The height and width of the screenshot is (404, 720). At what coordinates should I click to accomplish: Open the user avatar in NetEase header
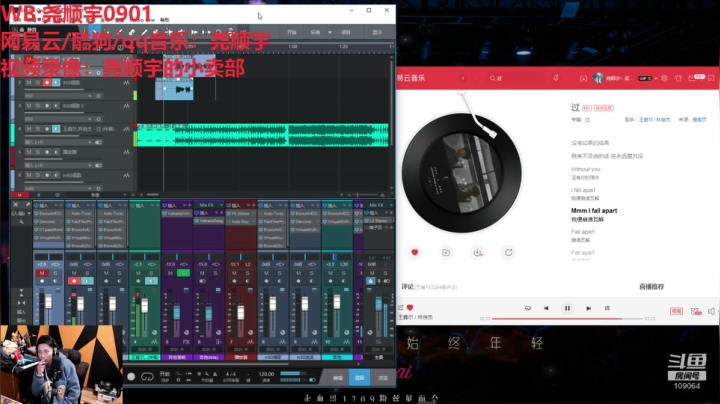tap(598, 78)
